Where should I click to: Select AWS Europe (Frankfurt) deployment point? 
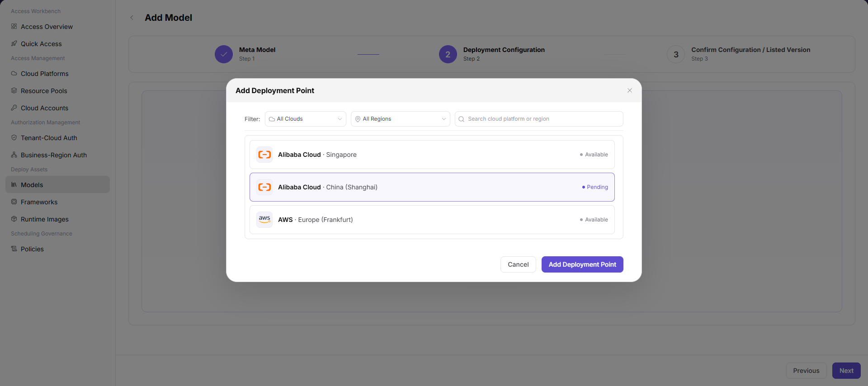pos(432,220)
